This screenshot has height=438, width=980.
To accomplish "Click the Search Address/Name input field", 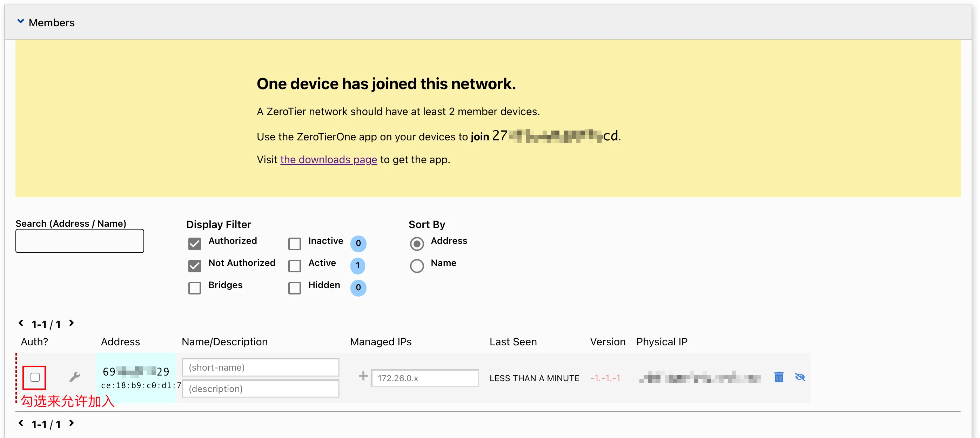I will [x=80, y=241].
